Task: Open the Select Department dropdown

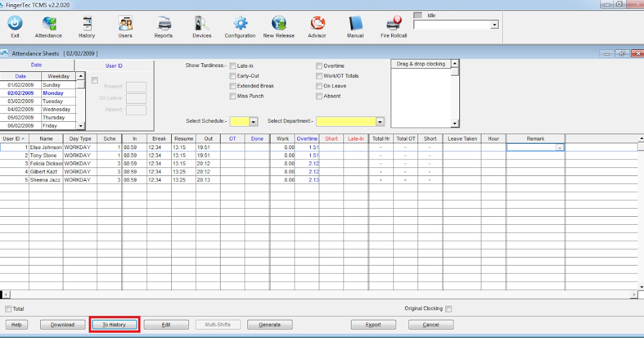Action: 380,121
